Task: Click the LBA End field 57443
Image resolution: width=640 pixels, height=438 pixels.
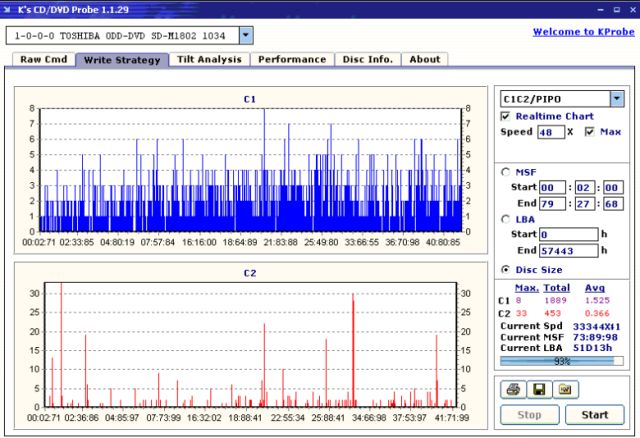Action: click(569, 251)
